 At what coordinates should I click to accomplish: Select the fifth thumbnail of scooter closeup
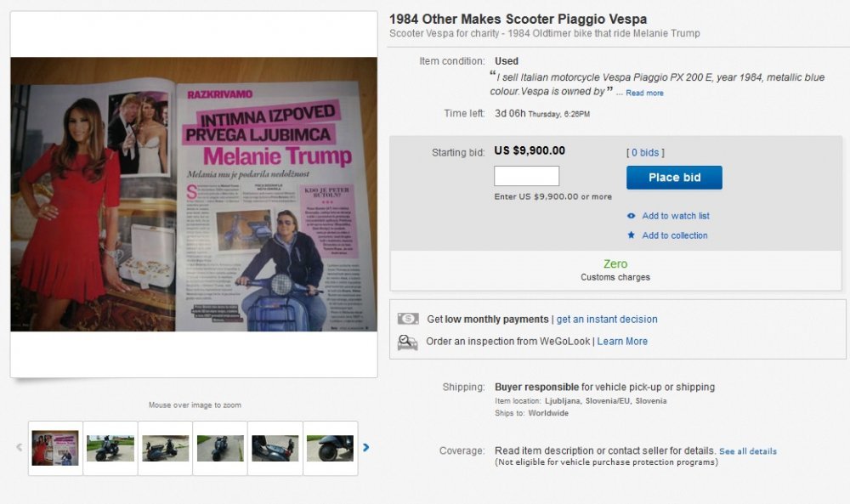point(275,448)
